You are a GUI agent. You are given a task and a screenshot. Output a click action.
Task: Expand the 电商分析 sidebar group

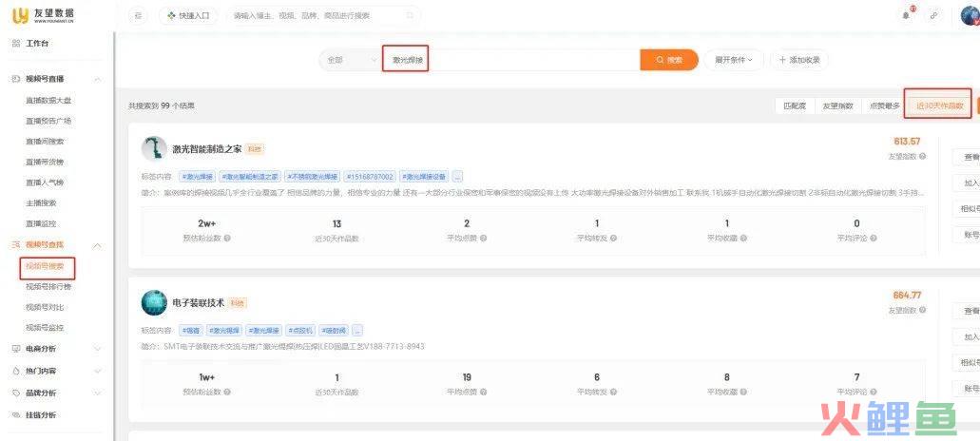[98, 349]
